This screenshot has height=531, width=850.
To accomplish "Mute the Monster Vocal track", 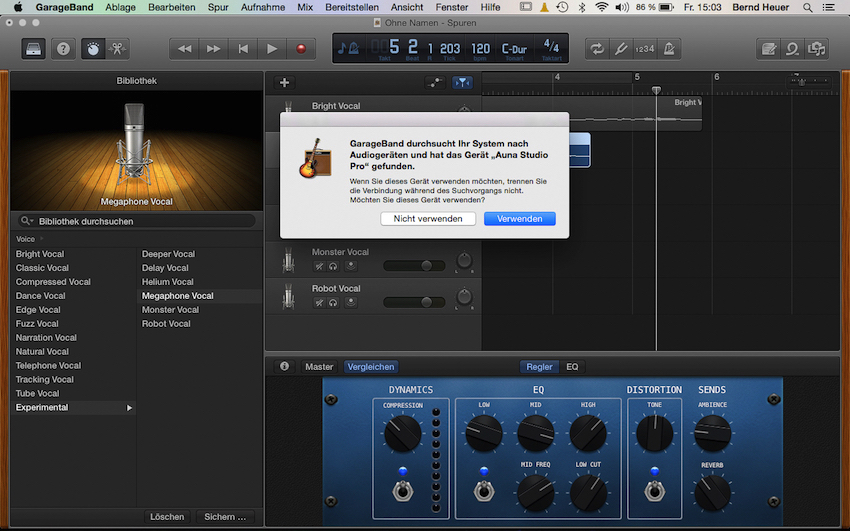I will click(319, 266).
